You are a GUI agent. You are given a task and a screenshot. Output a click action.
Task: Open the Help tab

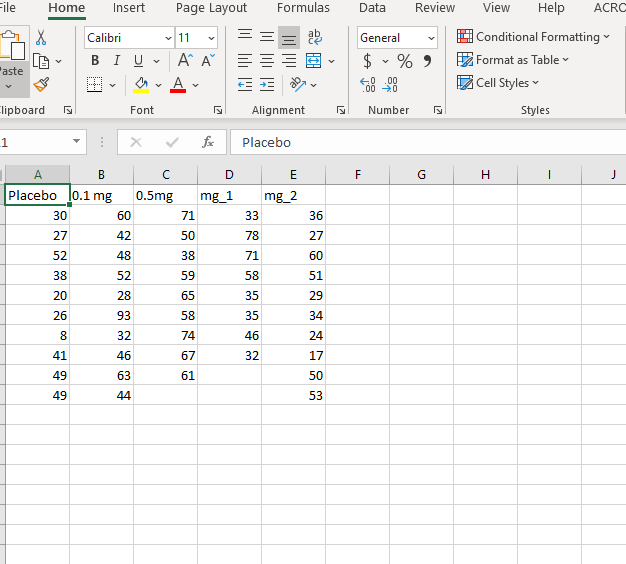pos(551,8)
